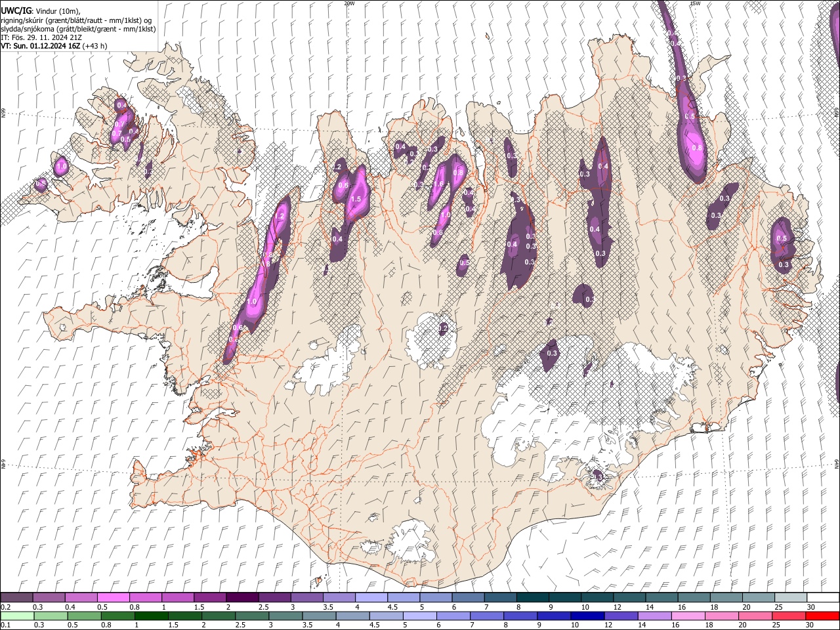
Task: Pick the 12 teal swatch in the top legend row
Action: (x=629, y=597)
